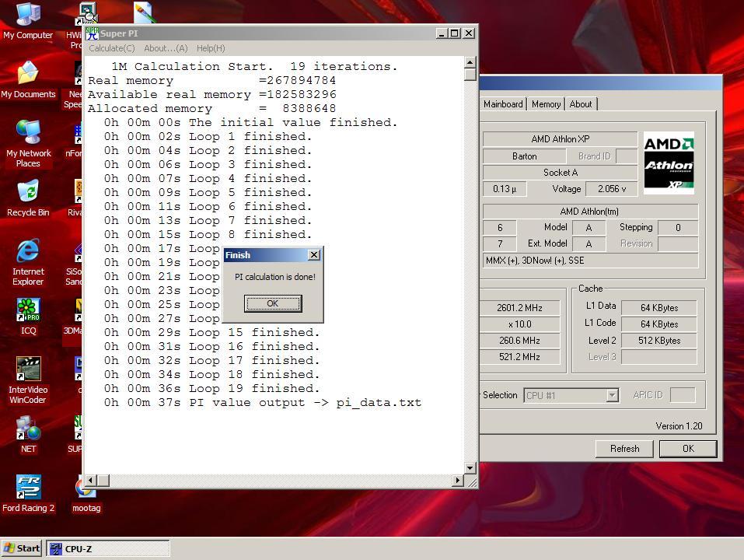The width and height of the screenshot is (744, 560).
Task: Click OK button in CPU-Z window
Action: (688, 449)
